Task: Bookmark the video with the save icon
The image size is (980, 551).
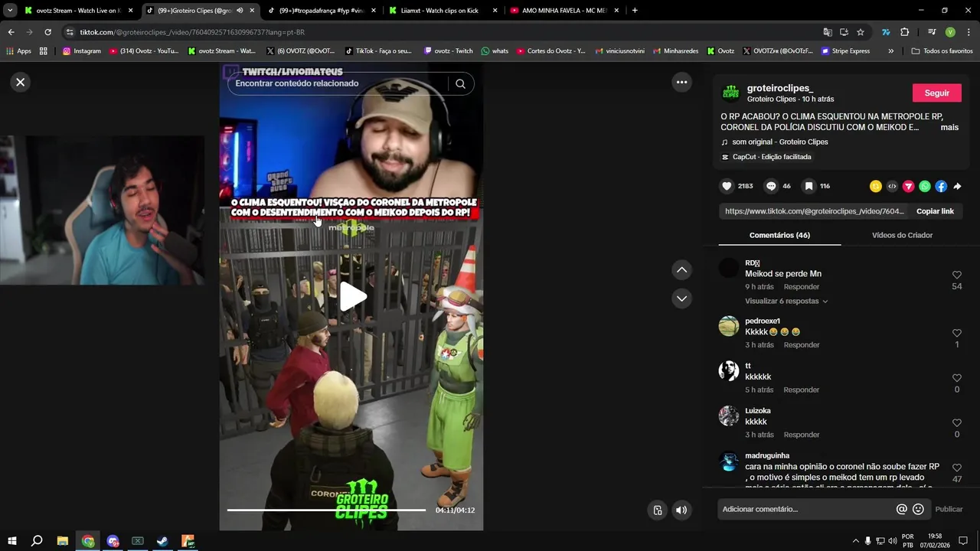Action: (808, 186)
